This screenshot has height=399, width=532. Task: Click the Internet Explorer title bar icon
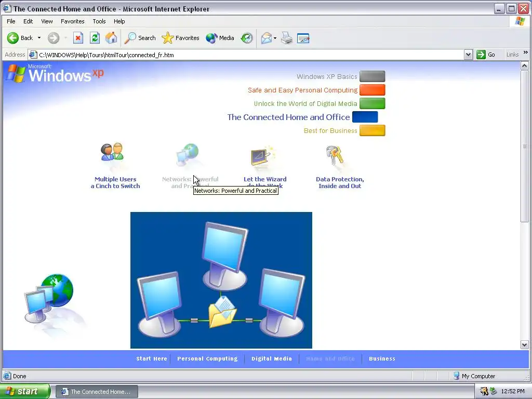[x=7, y=8]
